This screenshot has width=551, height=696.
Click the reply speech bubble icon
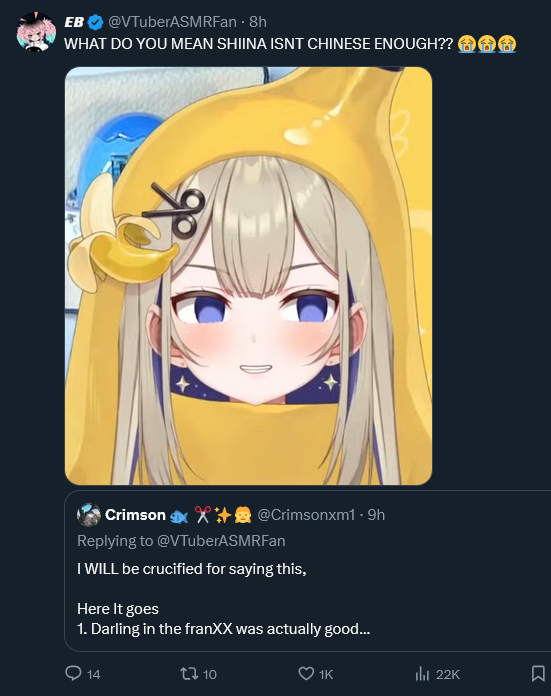73,673
